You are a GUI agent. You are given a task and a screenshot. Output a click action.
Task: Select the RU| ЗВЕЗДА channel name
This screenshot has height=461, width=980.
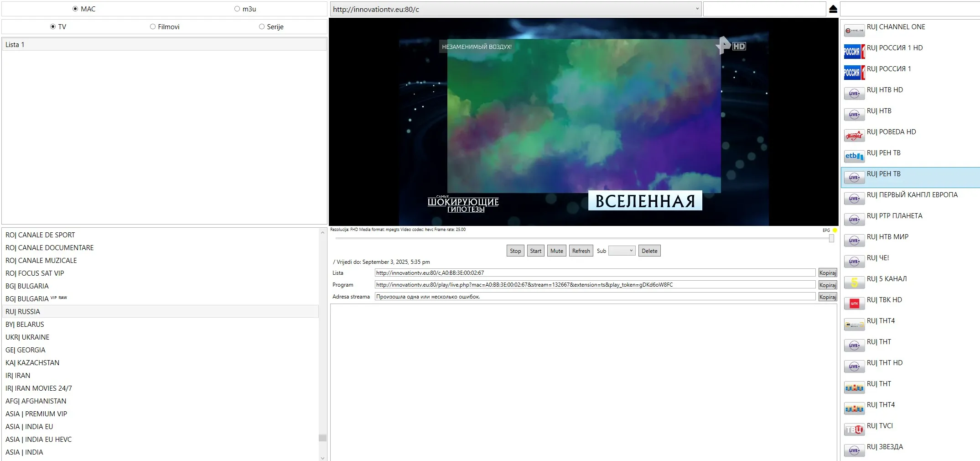click(x=885, y=447)
